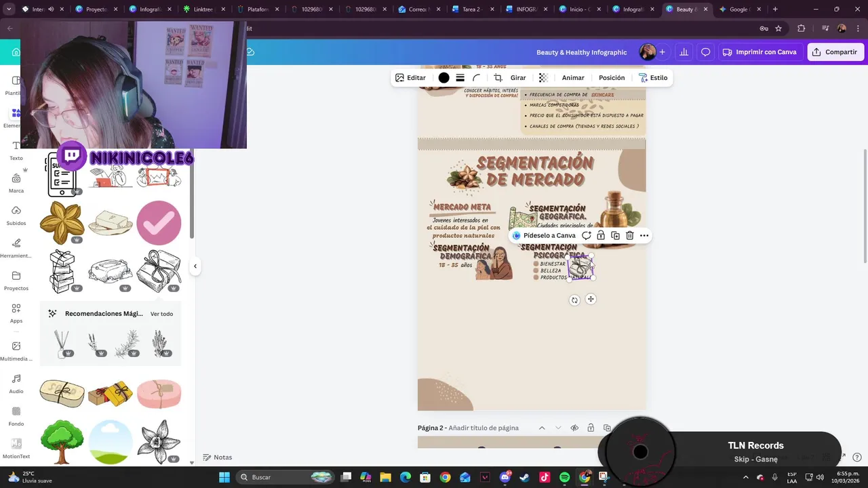The width and height of the screenshot is (868, 488).
Task: Open Steam from the taskbar
Action: [x=525, y=477]
